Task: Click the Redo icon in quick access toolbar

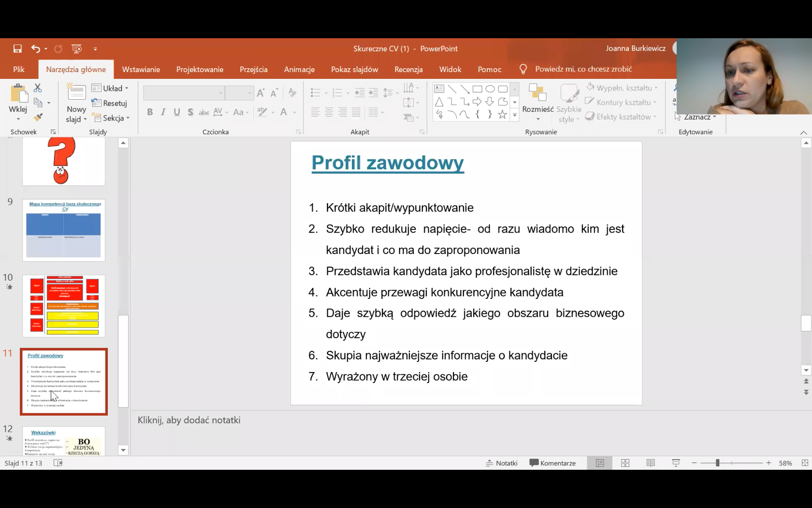Action: [58, 48]
